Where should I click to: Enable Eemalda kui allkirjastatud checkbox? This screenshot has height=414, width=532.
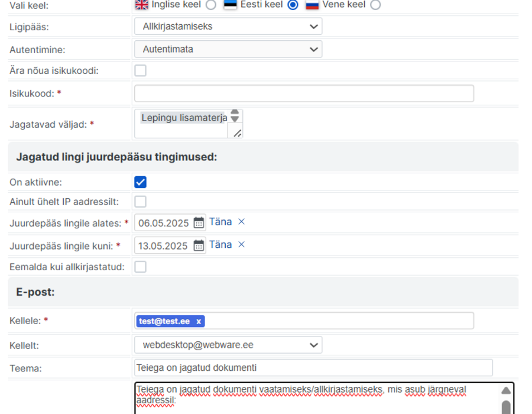point(140,267)
